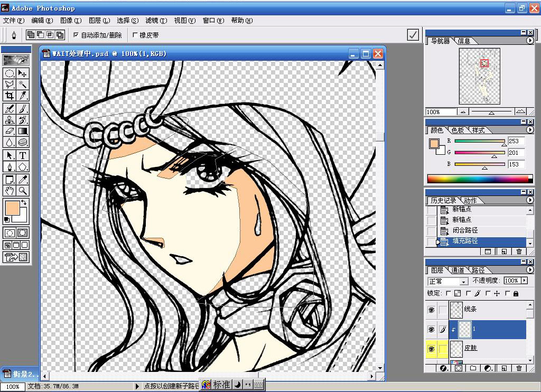Activate the Crop tool
Screen dimensions: 541x392
click(10, 95)
